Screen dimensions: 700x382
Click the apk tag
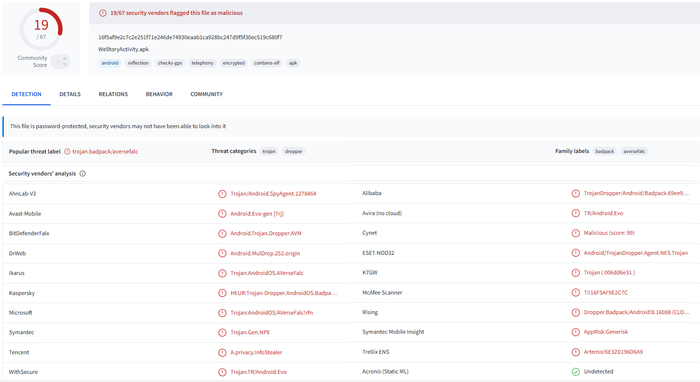click(x=293, y=63)
